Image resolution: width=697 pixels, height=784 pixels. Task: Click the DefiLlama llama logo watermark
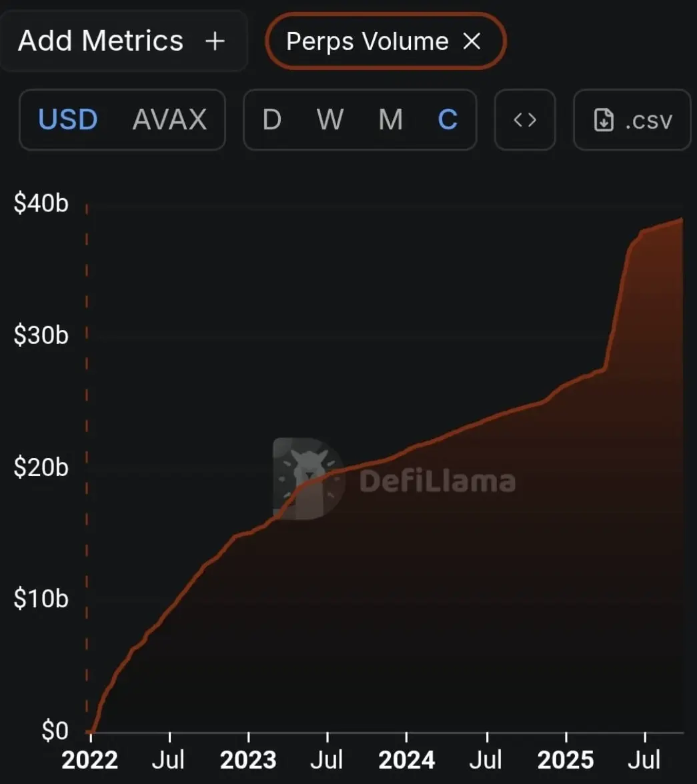pyautogui.click(x=308, y=479)
